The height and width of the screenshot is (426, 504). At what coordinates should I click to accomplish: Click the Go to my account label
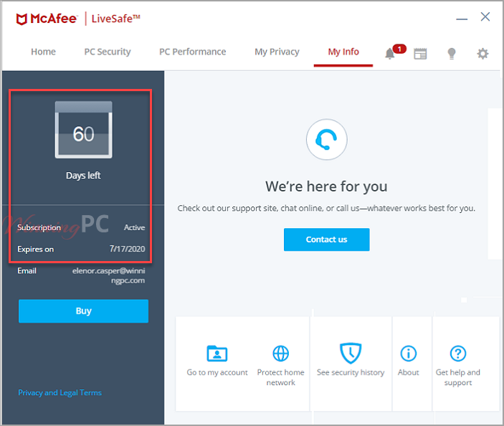click(217, 372)
